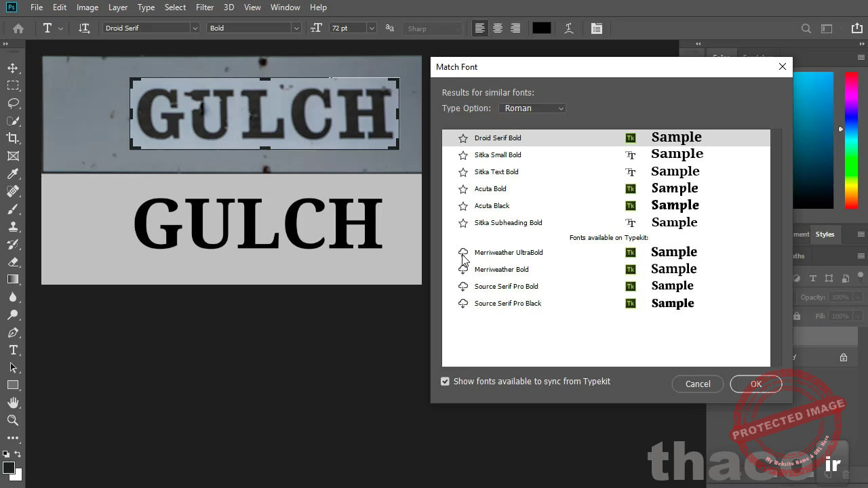Select the Eyedropper tool

(x=13, y=174)
